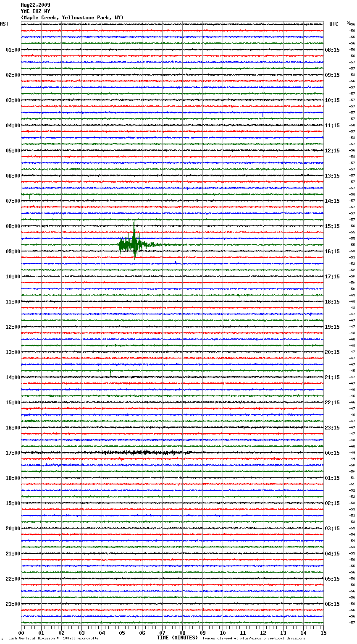Screen dimensions: 357x644
Task: Click the 11:15 UTC time label
Action: pyautogui.click(x=332, y=126)
